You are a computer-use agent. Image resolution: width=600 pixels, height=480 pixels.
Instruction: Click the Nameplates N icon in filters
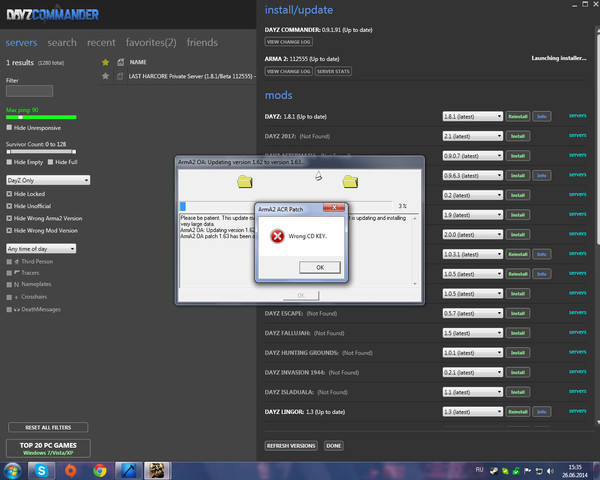(x=16, y=284)
